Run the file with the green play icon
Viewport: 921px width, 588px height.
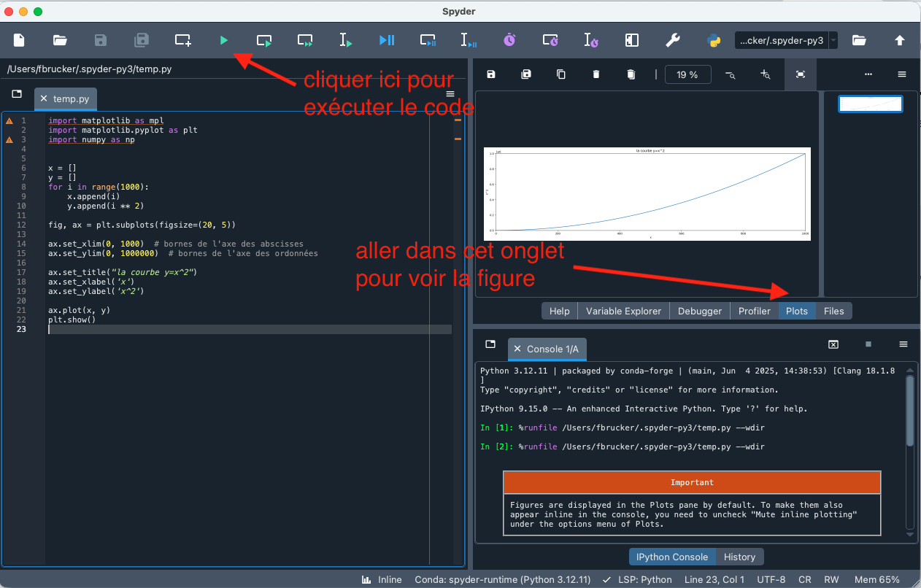(x=223, y=40)
